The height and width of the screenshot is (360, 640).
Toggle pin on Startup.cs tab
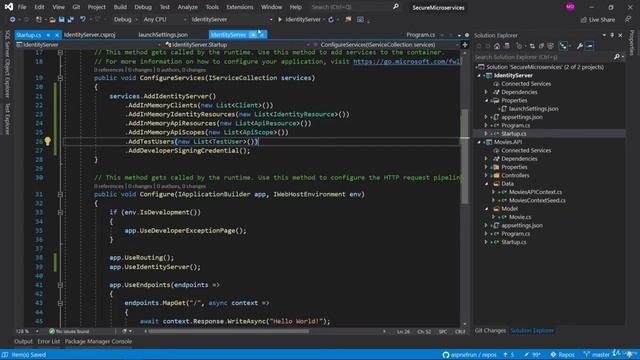[x=48, y=35]
